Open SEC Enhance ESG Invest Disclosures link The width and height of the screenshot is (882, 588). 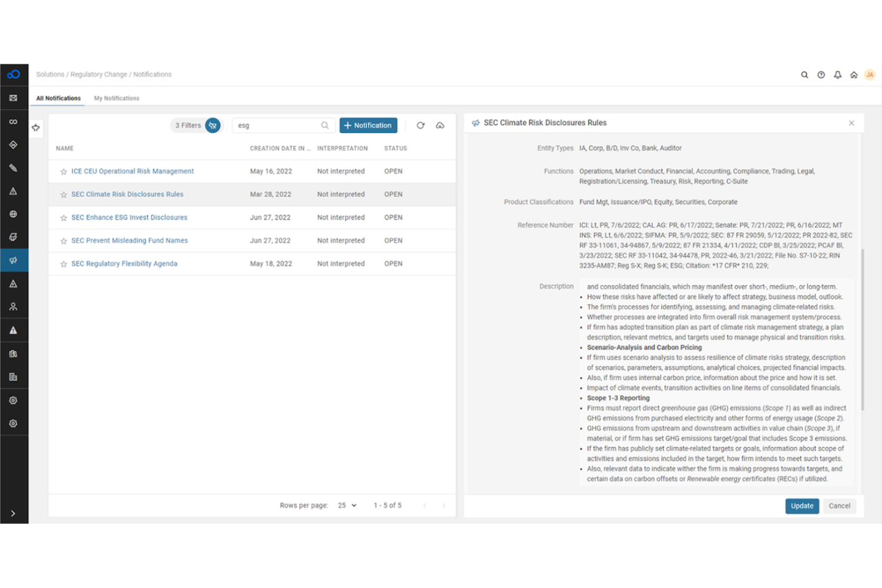coord(129,217)
